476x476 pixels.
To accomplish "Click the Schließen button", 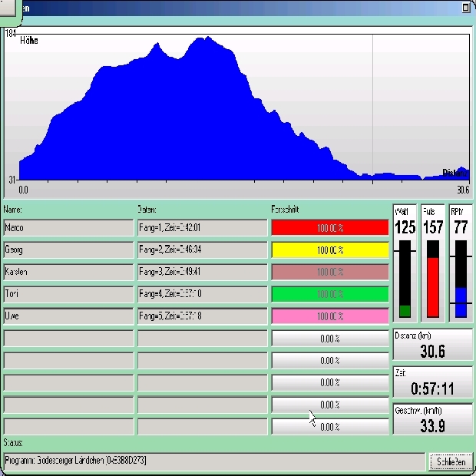I will click(x=450, y=461).
